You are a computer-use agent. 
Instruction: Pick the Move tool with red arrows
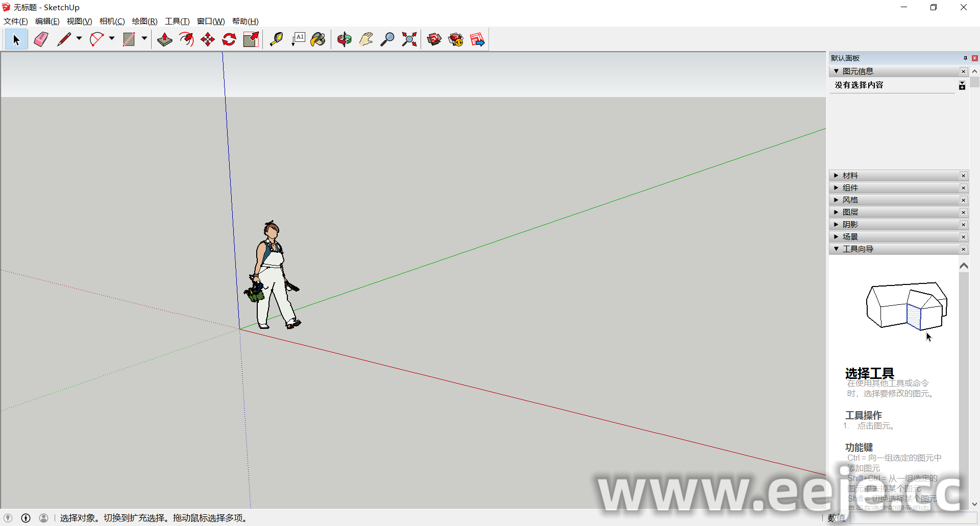(208, 39)
